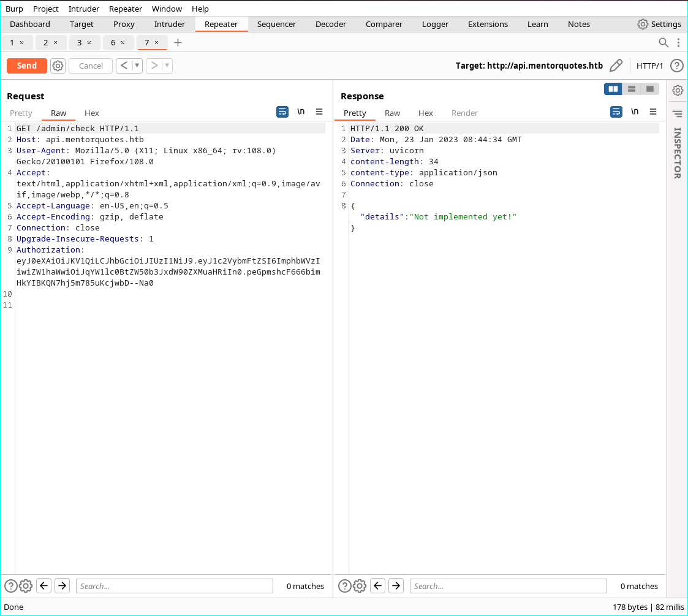Expand the back history dropdown arrow

tap(137, 66)
